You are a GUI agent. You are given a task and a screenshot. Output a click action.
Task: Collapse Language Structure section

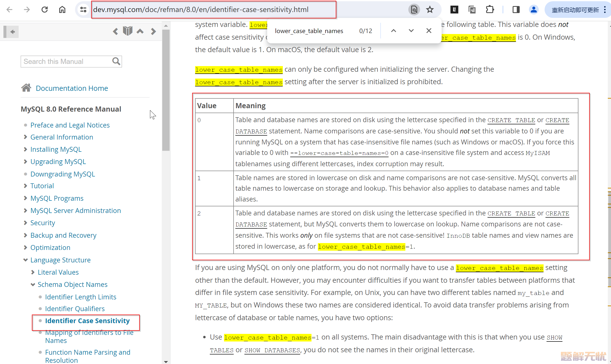(25, 260)
